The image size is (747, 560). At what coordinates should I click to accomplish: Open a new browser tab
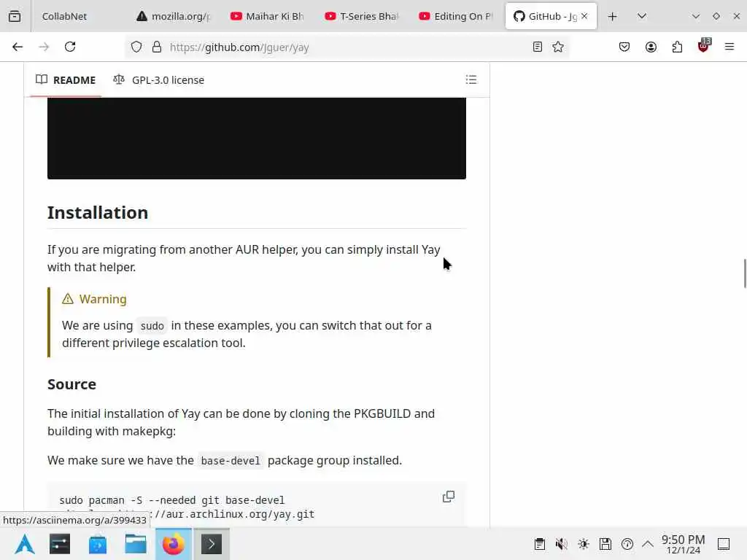pyautogui.click(x=613, y=16)
